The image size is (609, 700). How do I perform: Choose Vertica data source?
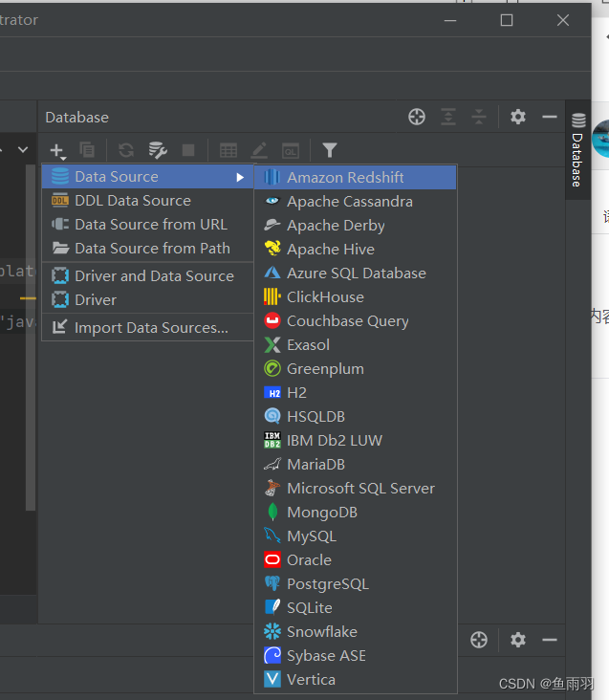[x=356, y=680]
